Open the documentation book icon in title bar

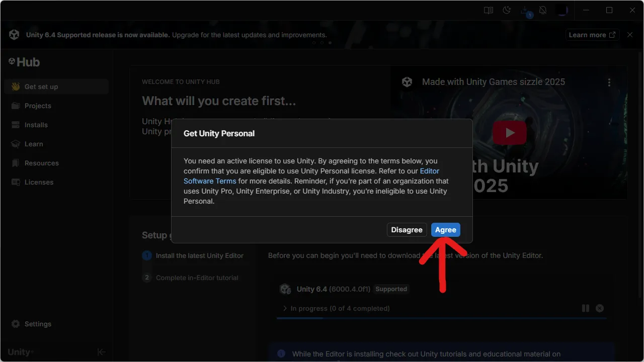488,10
